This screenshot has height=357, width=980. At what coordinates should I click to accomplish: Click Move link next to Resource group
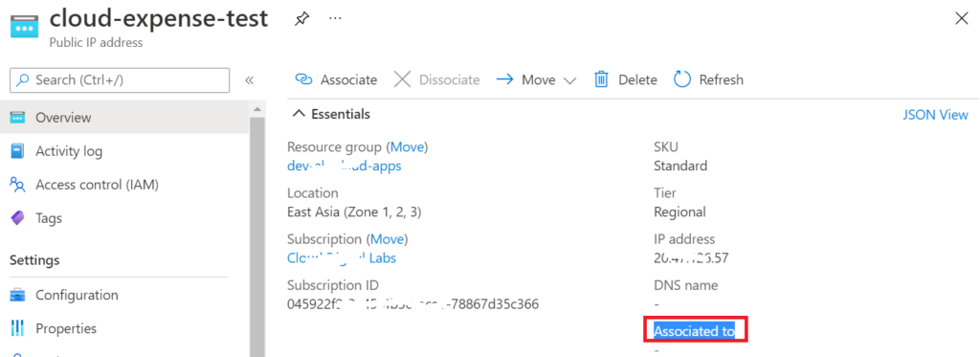pyautogui.click(x=408, y=147)
